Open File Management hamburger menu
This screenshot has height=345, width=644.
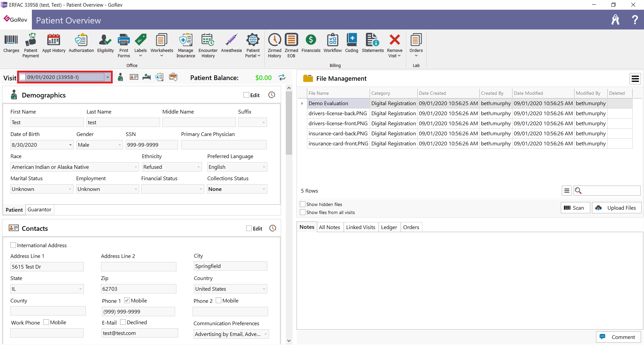pyautogui.click(x=635, y=79)
